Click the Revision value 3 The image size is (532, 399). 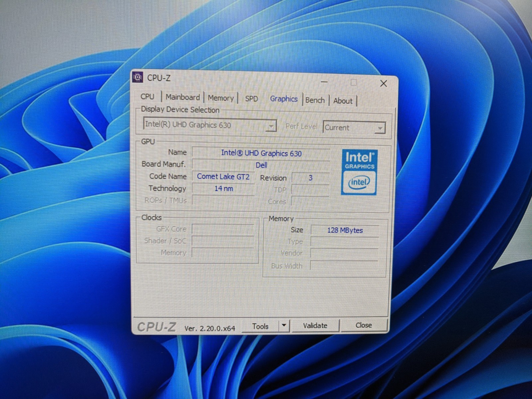click(x=311, y=178)
